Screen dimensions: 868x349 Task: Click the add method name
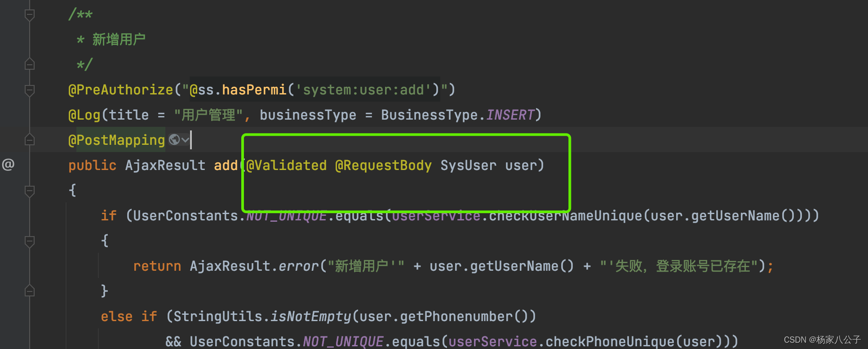point(226,166)
